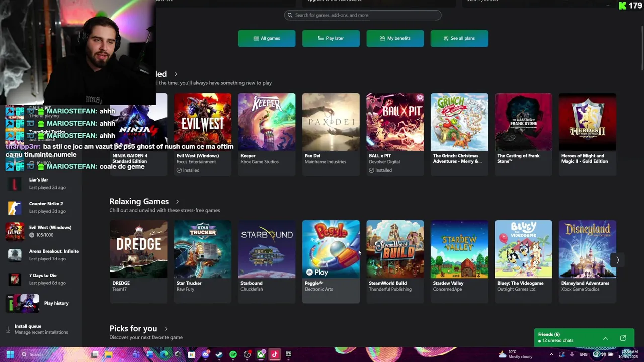The image size is (644, 362).
Task: Open the Star Trucker game tile
Action: click(203, 261)
